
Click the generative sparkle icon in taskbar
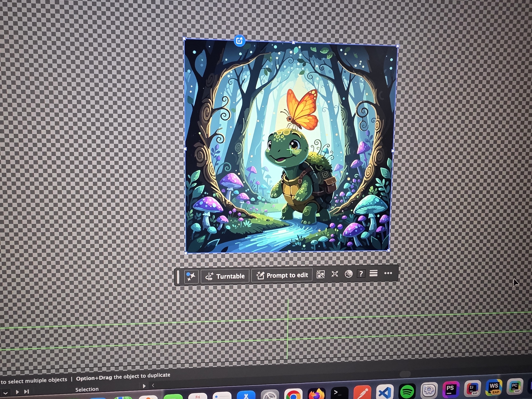click(x=191, y=276)
